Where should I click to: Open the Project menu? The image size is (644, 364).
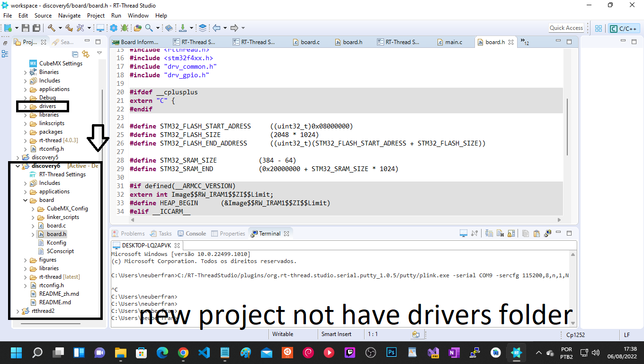(96, 15)
